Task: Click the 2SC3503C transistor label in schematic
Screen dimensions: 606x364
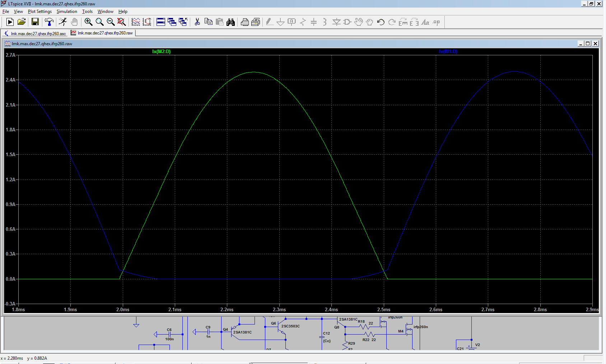Action: coord(290,326)
